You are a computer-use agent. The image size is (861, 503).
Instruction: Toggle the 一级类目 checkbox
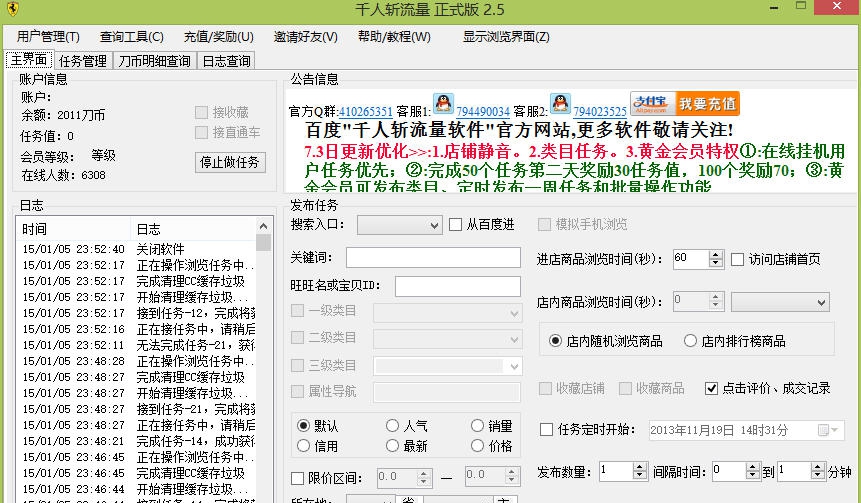click(297, 311)
